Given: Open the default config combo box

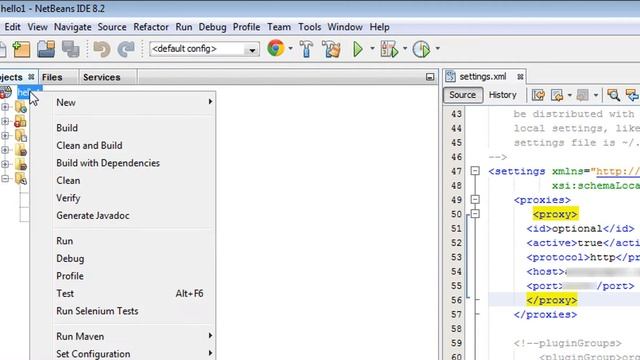Looking at the screenshot, I should [204, 49].
